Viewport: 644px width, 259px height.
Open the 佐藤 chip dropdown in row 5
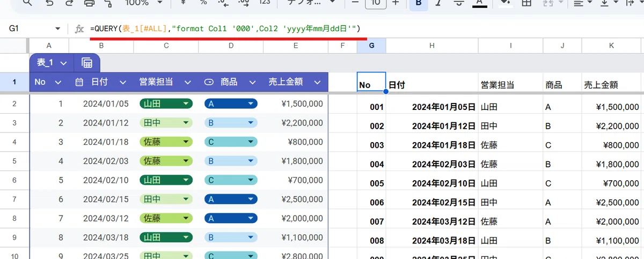point(186,161)
